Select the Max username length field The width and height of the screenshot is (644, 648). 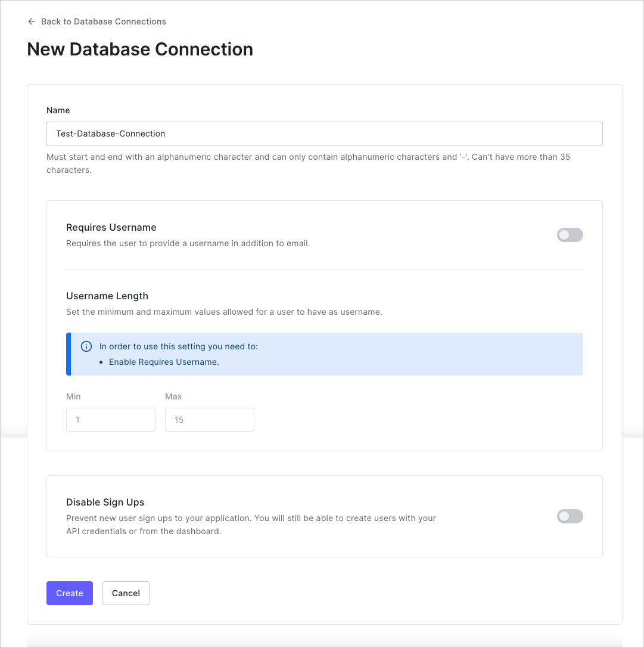(210, 420)
